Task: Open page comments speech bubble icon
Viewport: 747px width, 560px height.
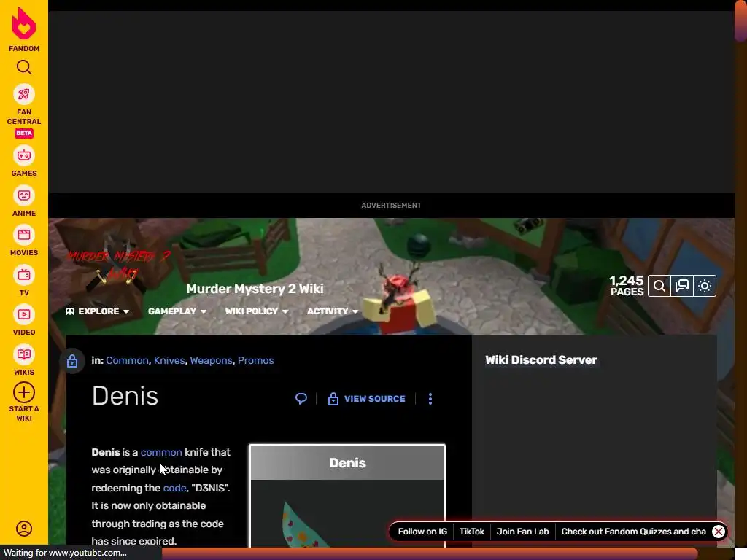Action: (x=301, y=399)
